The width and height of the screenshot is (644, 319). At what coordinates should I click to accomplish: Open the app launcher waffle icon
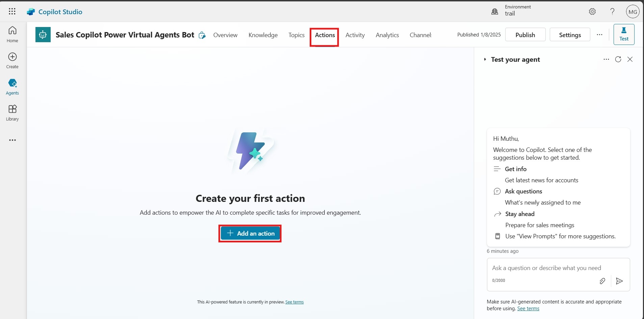click(12, 11)
